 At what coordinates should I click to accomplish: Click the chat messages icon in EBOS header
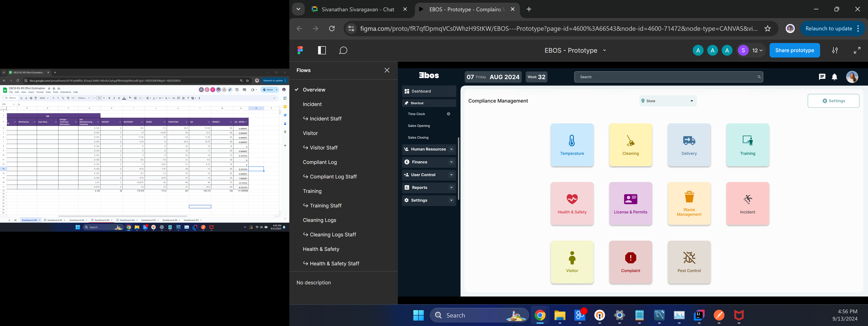point(822,77)
